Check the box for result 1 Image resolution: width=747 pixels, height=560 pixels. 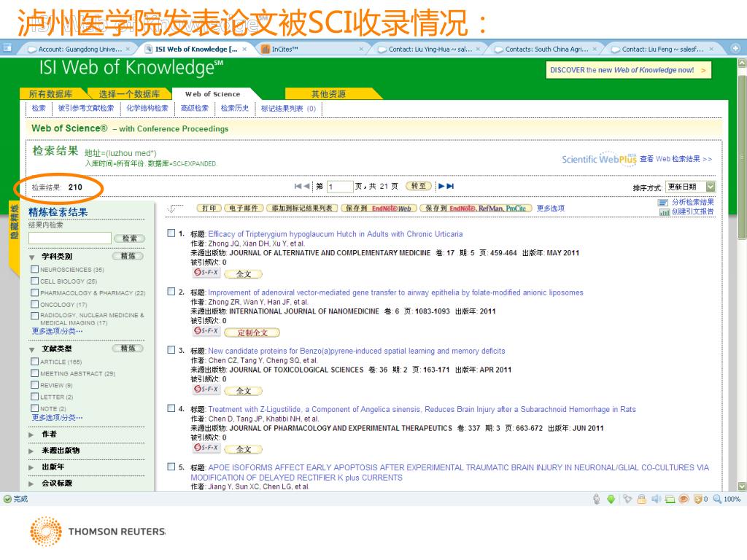pos(171,233)
